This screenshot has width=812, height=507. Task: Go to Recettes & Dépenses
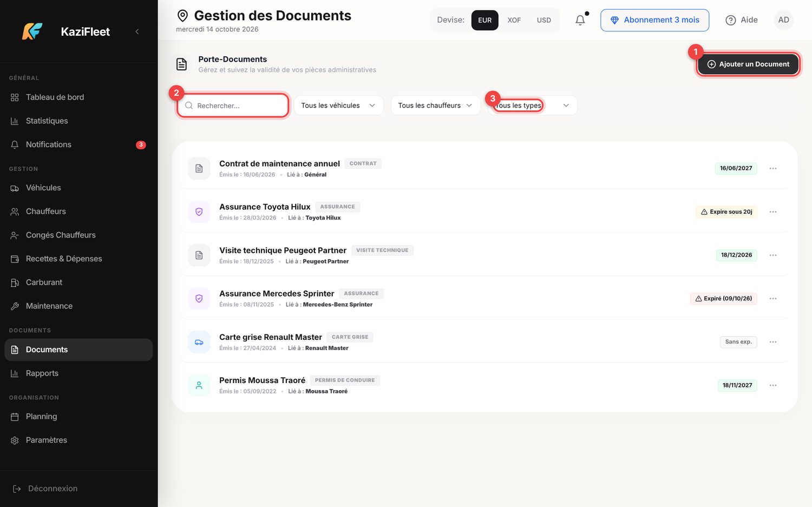point(78,259)
